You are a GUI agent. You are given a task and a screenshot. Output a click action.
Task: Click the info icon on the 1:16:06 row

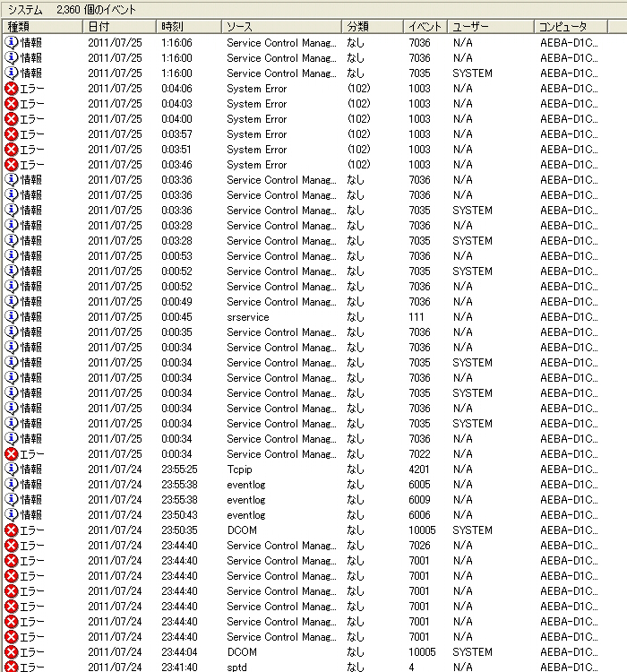tap(12, 42)
